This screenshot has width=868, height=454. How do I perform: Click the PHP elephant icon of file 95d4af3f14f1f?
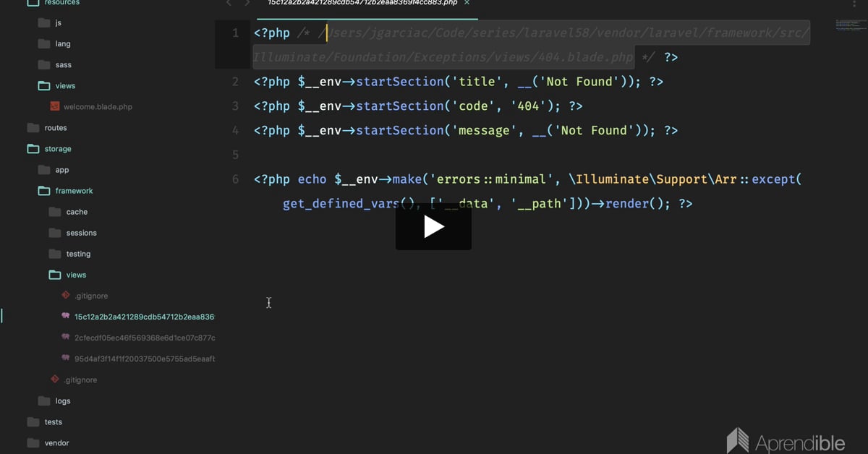(66, 359)
